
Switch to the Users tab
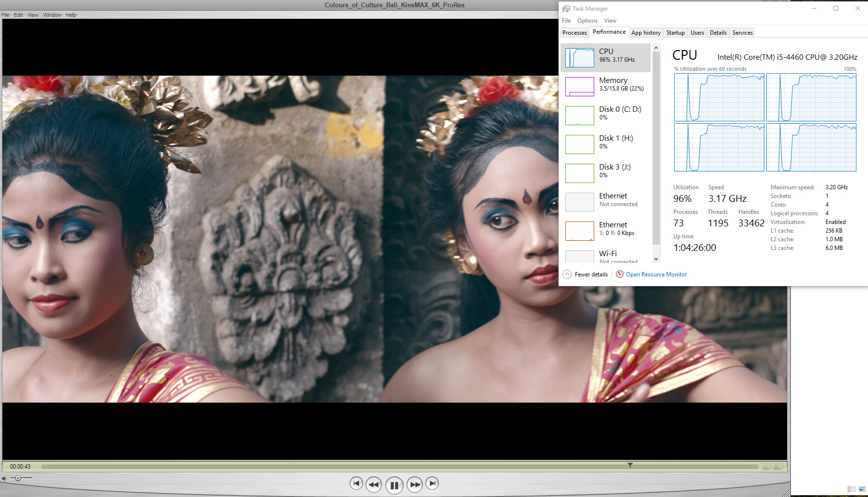[697, 33]
